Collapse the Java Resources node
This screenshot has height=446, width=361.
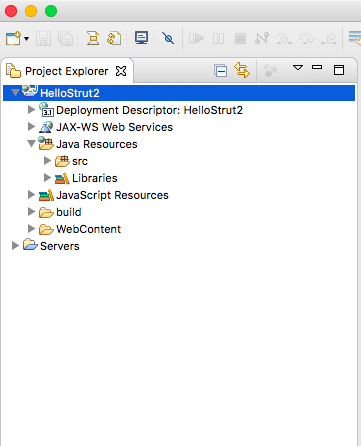click(32, 144)
